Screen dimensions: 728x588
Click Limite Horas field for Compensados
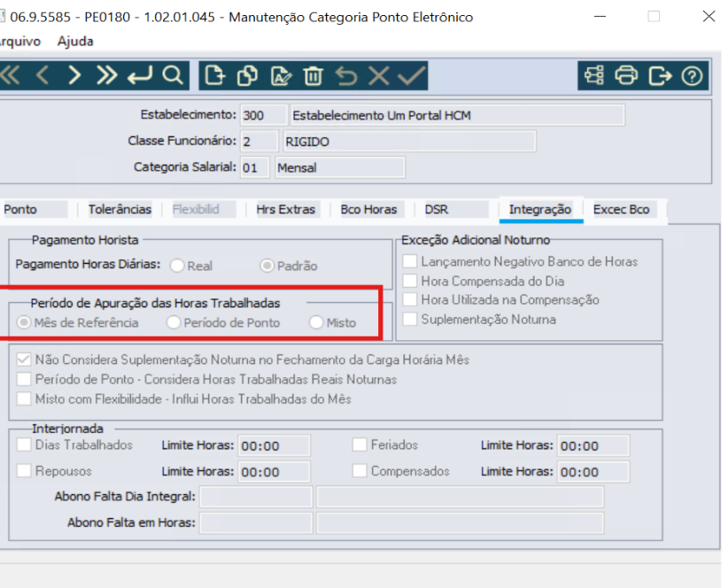pyautogui.click(x=593, y=472)
